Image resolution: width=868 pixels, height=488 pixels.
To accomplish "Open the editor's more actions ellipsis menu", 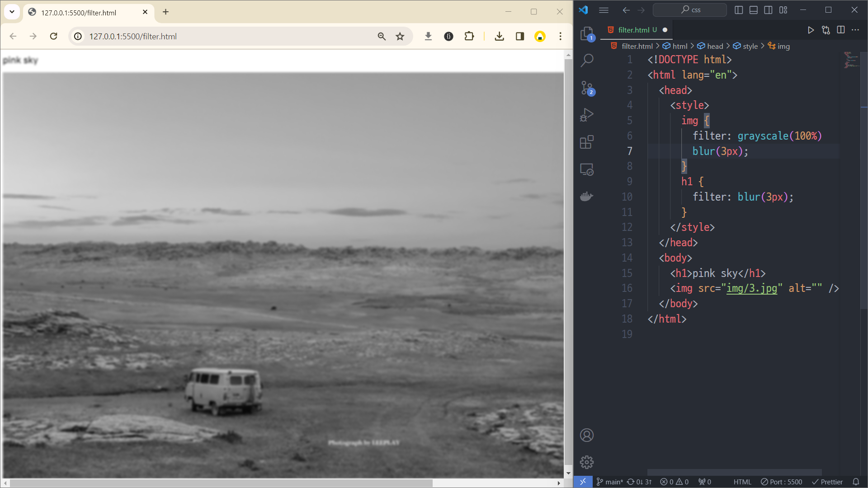I will [x=855, y=30].
